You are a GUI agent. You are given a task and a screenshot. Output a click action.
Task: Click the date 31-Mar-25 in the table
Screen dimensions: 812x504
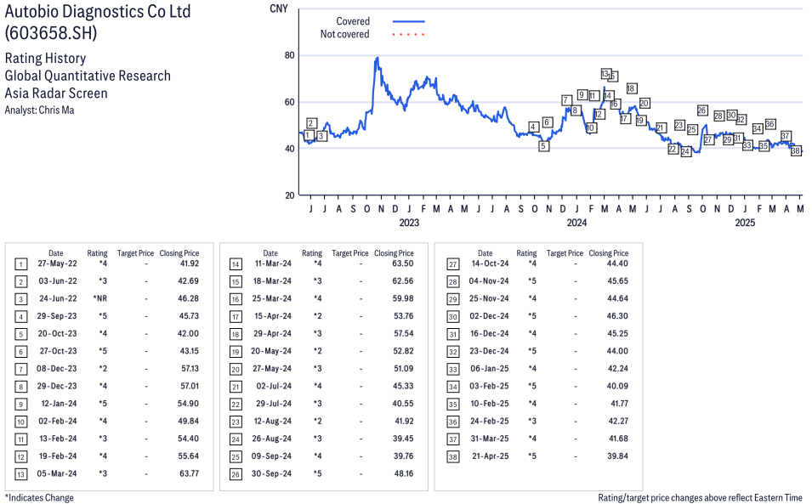click(490, 439)
